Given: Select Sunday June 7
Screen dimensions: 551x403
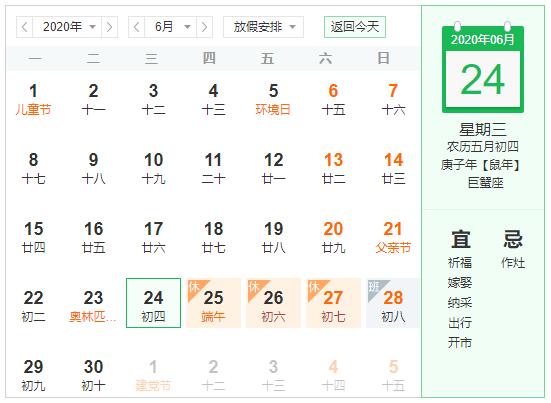Looking at the screenshot, I should point(394,100).
